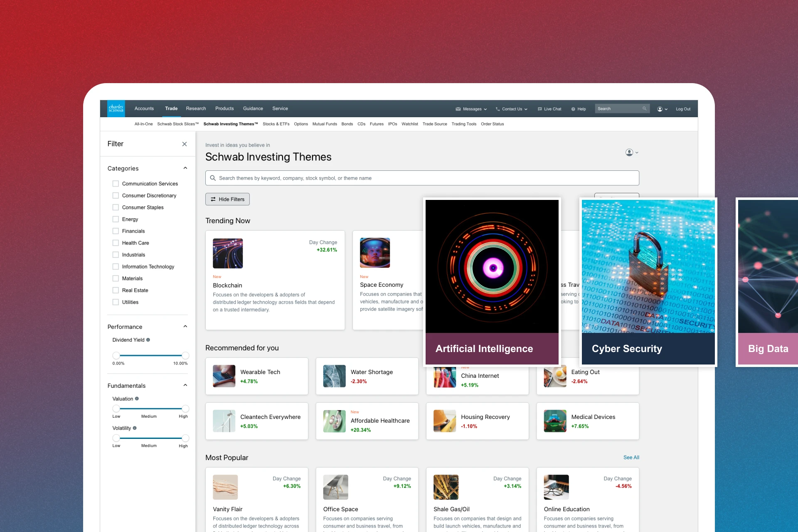This screenshot has width=798, height=532.
Task: Click the Dividend Yield info icon
Action: [148, 340]
